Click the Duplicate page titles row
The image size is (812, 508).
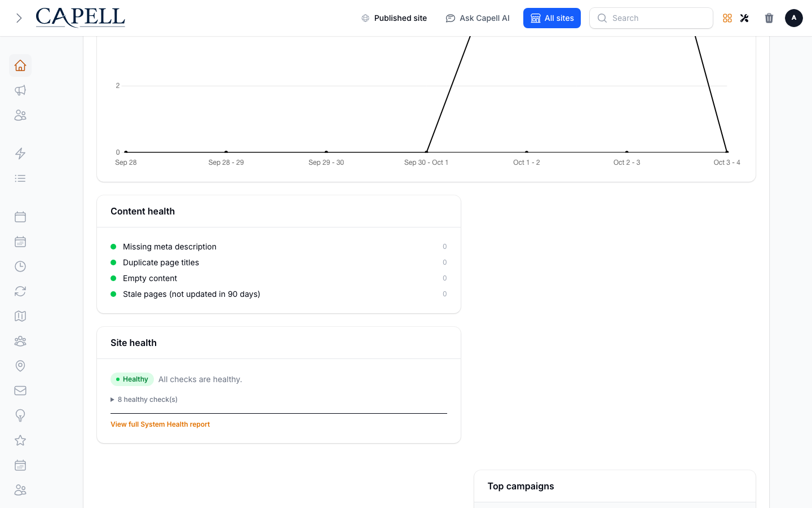point(279,262)
